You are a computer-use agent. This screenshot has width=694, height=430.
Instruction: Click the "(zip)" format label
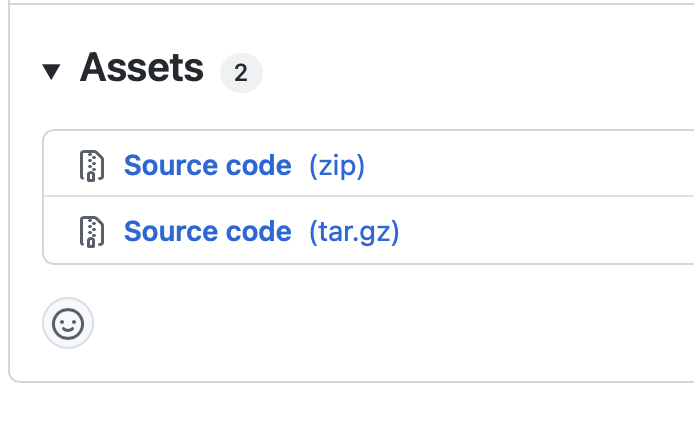[336, 165]
